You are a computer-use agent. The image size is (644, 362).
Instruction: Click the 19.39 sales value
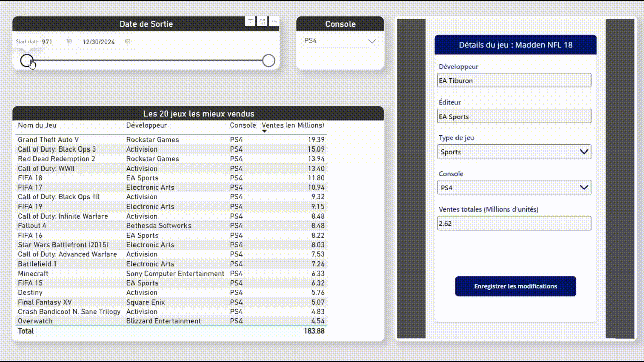click(x=316, y=140)
